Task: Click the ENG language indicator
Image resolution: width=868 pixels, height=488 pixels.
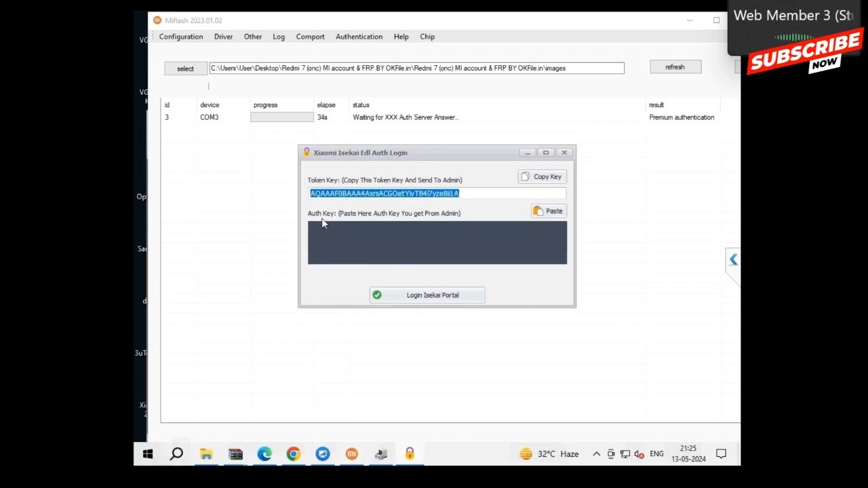Action: 656,454
